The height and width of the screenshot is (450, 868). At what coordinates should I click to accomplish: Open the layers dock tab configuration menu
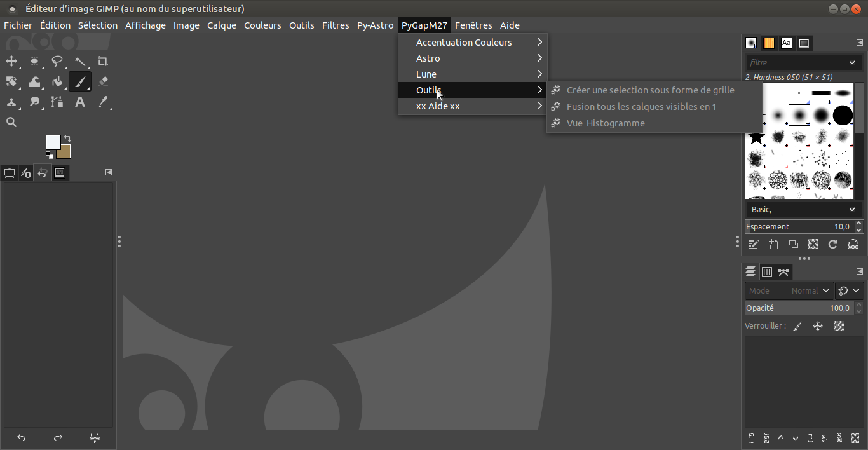(x=860, y=271)
